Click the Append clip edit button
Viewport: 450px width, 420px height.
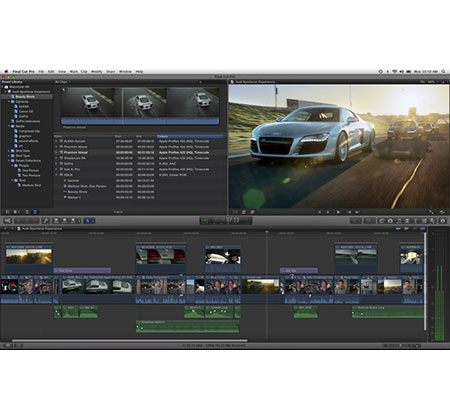coord(73,221)
